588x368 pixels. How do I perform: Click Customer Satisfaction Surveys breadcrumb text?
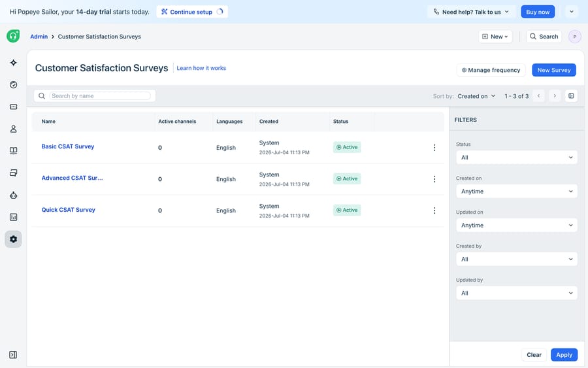(x=99, y=37)
